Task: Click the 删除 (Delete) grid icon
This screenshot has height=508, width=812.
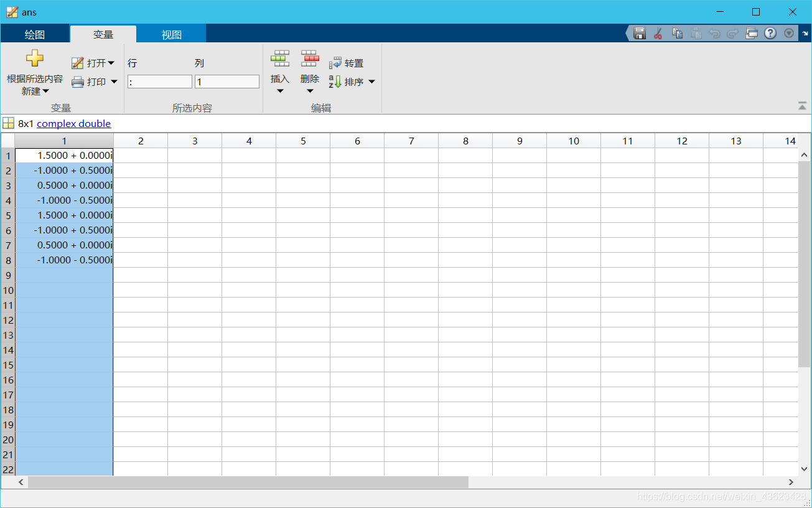Action: click(310, 59)
